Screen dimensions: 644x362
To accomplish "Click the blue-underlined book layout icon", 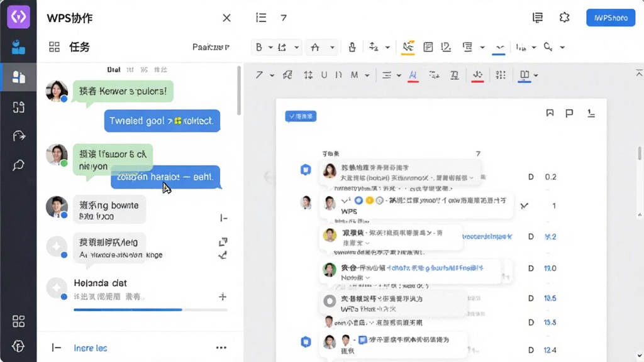I will pyautogui.click(x=524, y=75).
